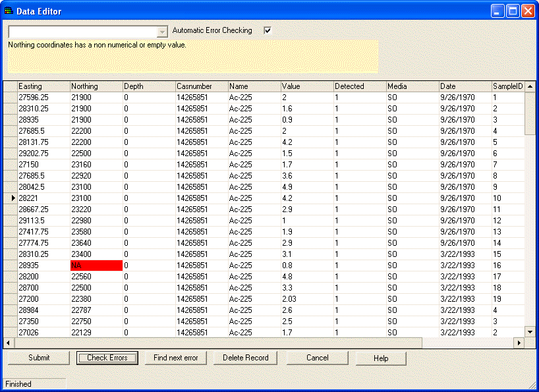Click Value cell 4.9

tap(307, 187)
